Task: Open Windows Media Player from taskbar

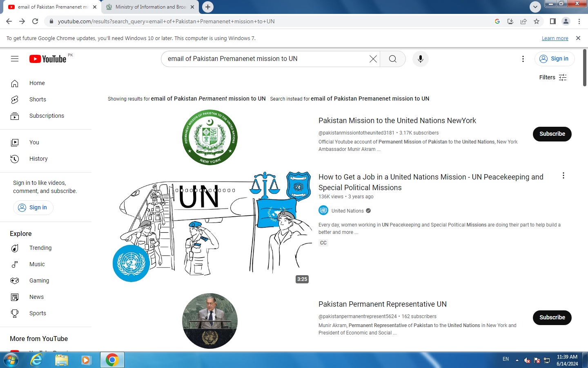Action: click(86, 360)
